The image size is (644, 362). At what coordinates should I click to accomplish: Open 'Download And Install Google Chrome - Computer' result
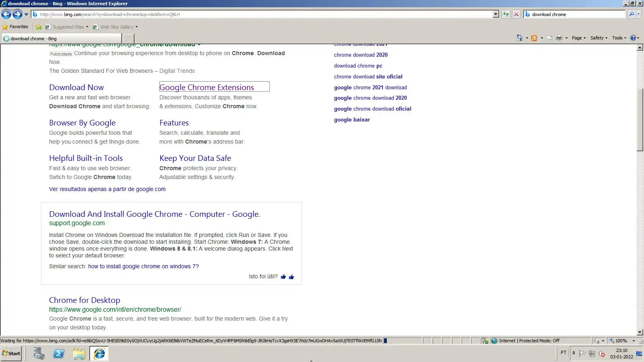coord(155,214)
